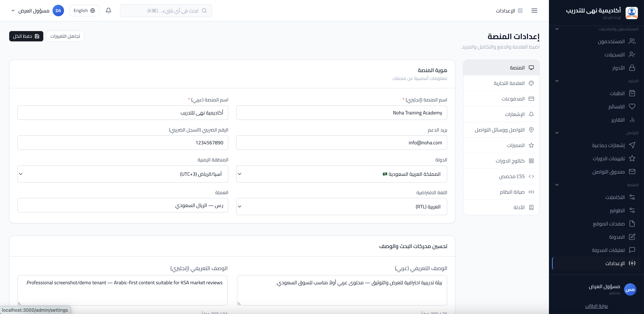Select صفحات الموقع in the sidebar

(x=596, y=224)
